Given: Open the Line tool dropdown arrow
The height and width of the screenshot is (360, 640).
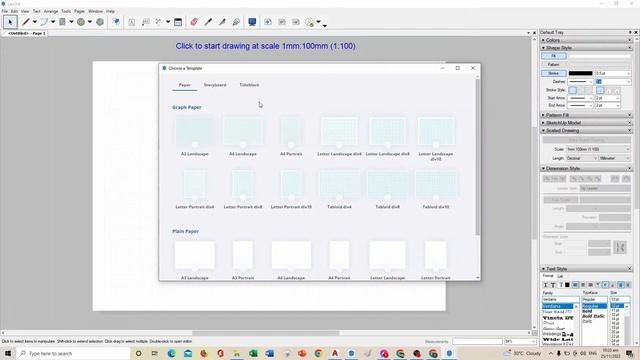Looking at the screenshot, I should tap(35, 22).
